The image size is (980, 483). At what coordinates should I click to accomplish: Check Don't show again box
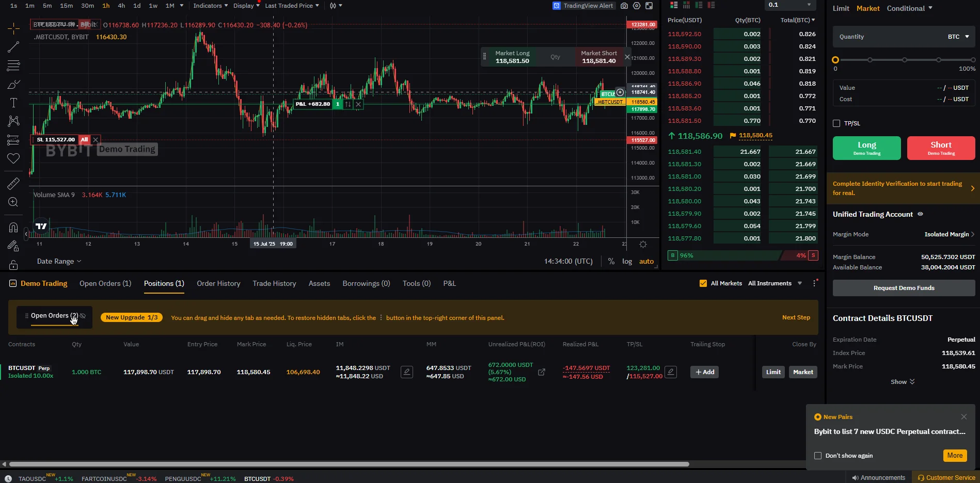click(x=818, y=456)
